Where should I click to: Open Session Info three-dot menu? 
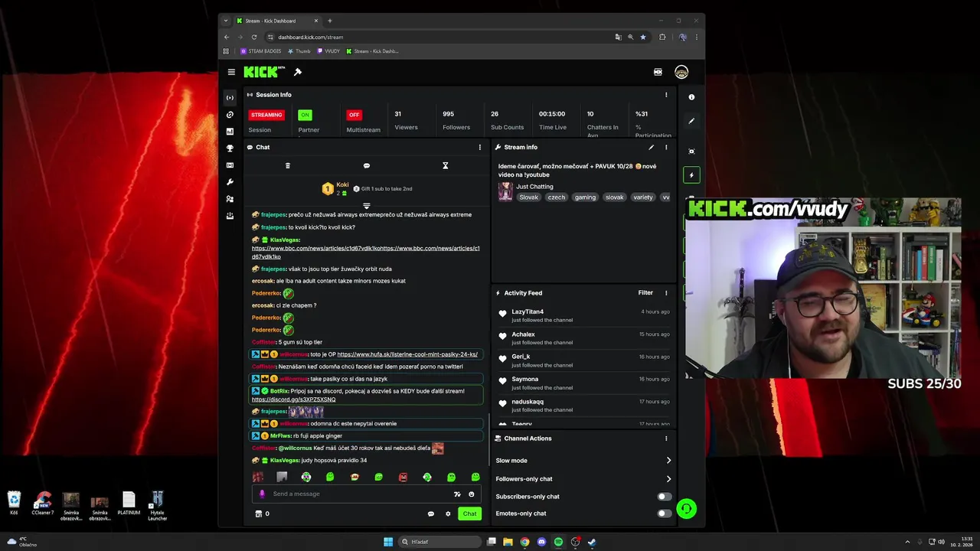coord(666,95)
